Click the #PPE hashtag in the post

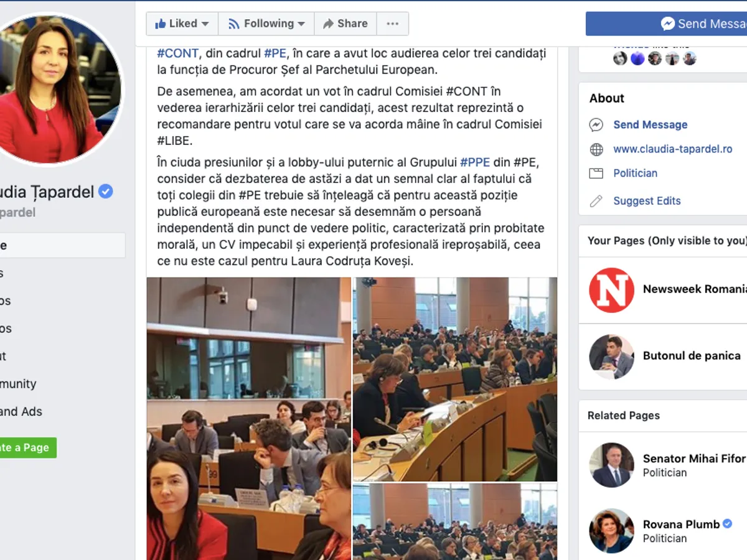pos(475,162)
